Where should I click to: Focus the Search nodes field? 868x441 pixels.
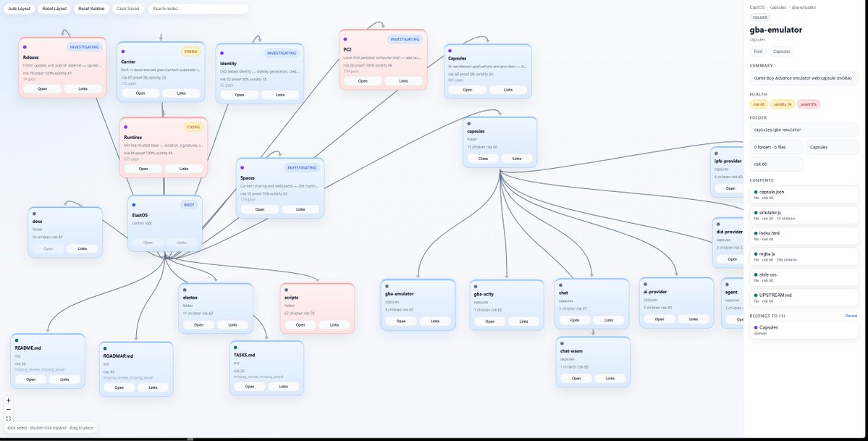pos(198,9)
